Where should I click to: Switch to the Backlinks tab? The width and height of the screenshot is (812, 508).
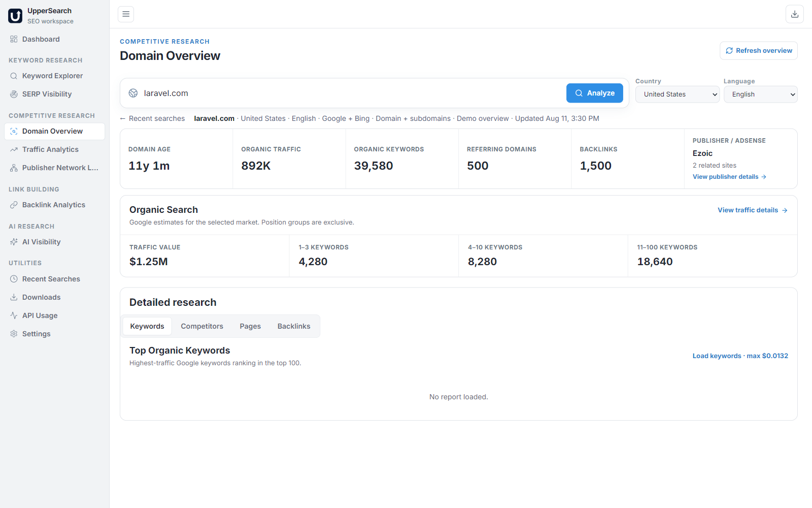(294, 326)
